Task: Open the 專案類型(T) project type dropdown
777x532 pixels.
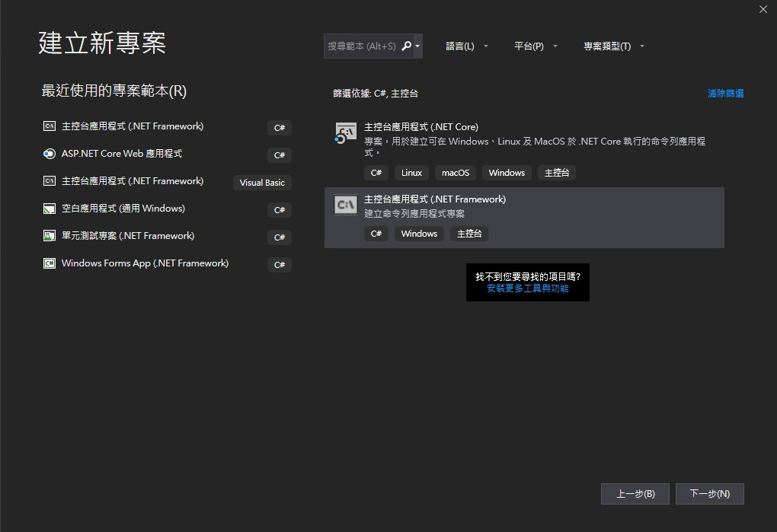Action: (x=614, y=46)
